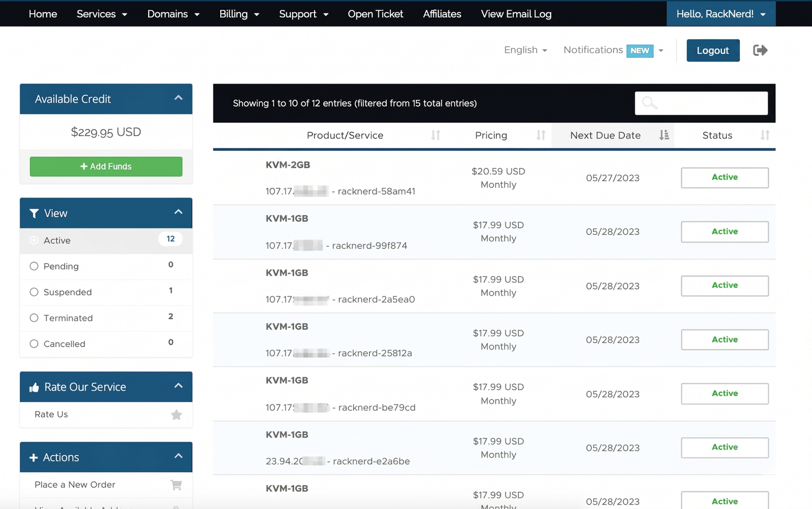Click the exit arrow icon beside Logout
Viewport: 812px width, 509px height.
pos(760,50)
